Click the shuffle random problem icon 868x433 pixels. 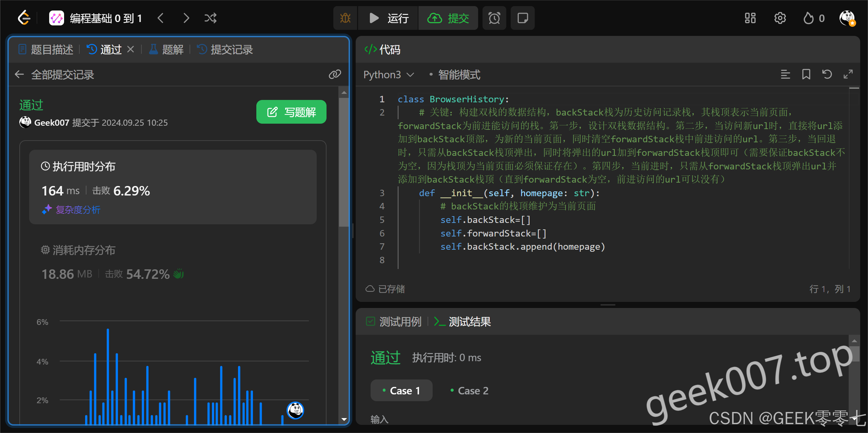[210, 18]
